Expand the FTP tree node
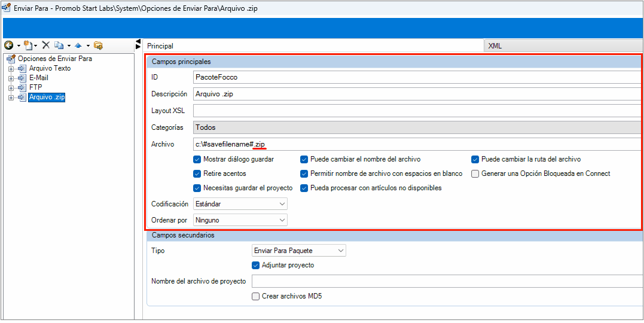This screenshot has height=323, width=644. tap(11, 87)
